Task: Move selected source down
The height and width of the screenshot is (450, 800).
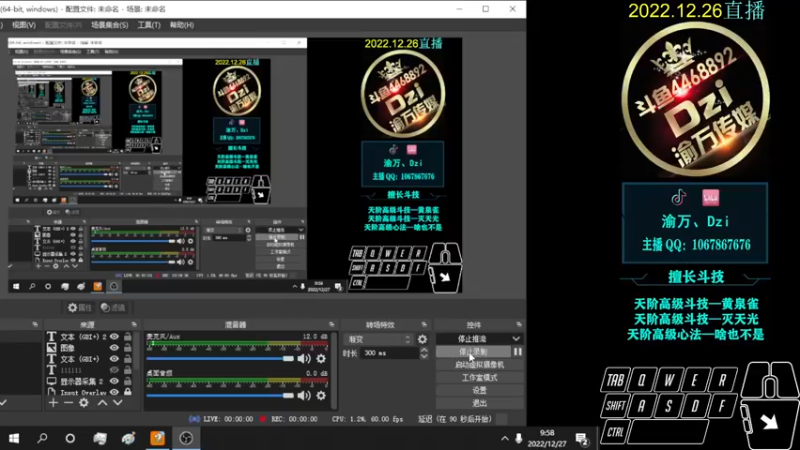Action: click(x=118, y=403)
